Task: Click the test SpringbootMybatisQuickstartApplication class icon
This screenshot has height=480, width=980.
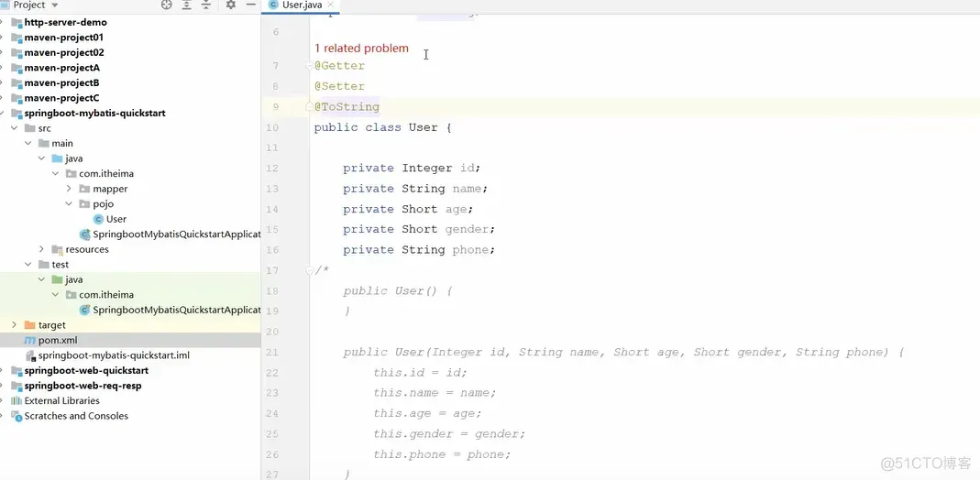Action: pos(85,310)
